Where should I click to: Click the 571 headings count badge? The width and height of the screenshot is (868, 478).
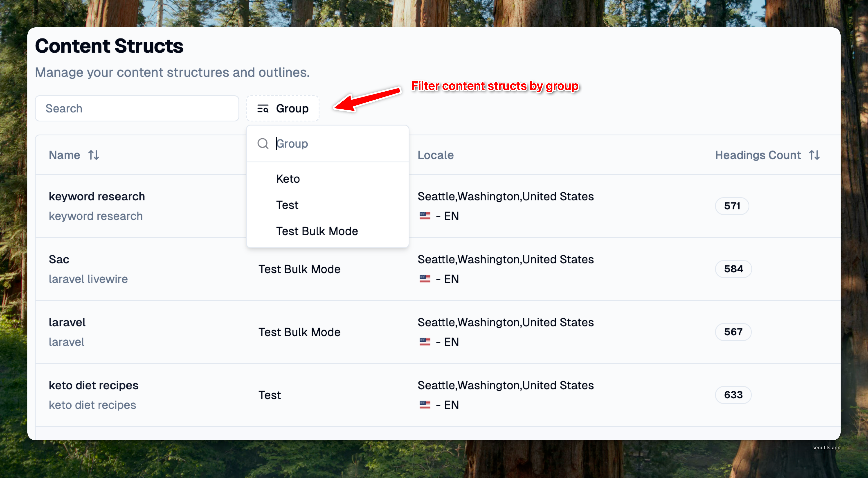tap(732, 206)
